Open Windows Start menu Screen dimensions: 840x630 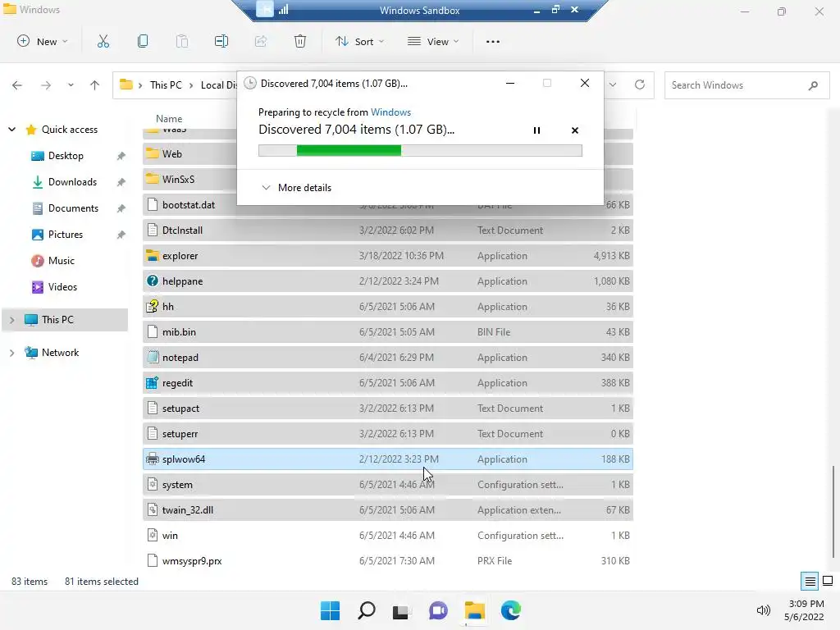(x=330, y=610)
